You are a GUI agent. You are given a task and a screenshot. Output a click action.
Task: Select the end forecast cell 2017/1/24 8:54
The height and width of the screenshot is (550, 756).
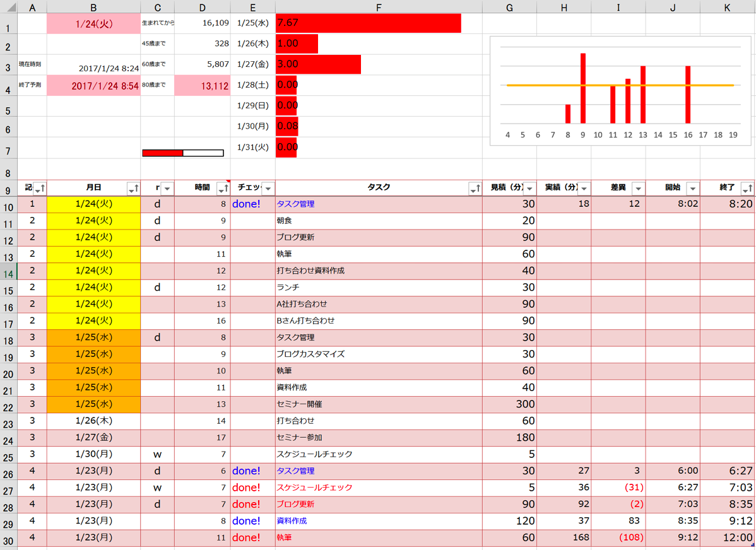pyautogui.click(x=93, y=85)
